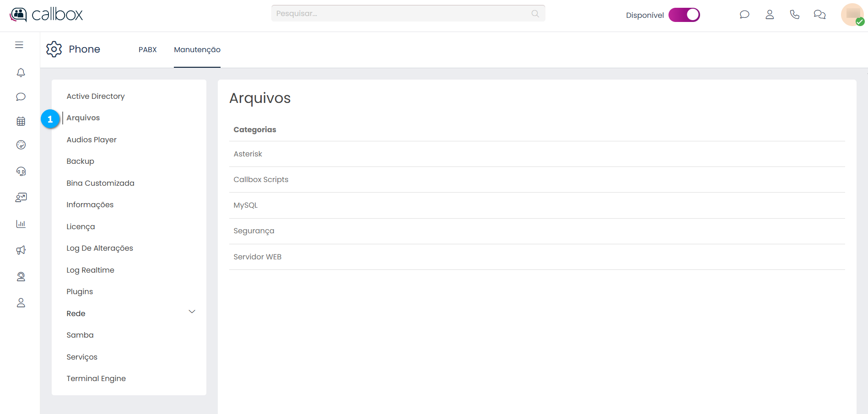Open the Callbox Scripts category
The width and height of the screenshot is (868, 414).
(x=261, y=180)
